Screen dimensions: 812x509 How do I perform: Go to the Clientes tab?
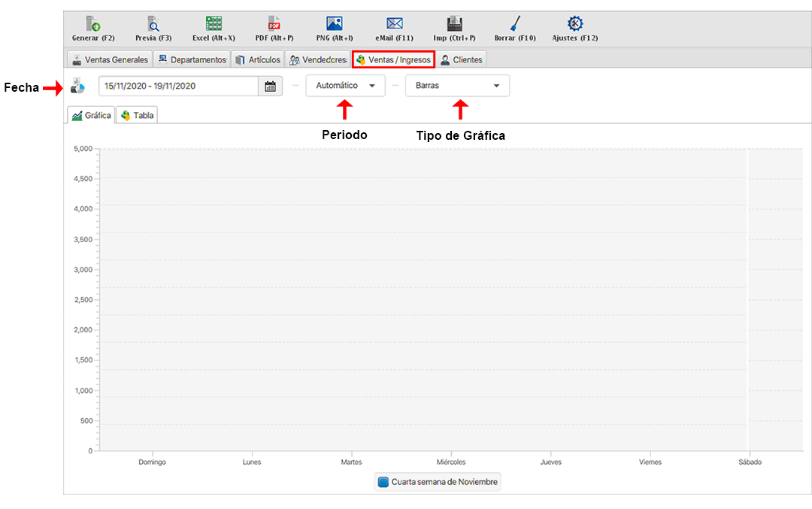pos(461,59)
